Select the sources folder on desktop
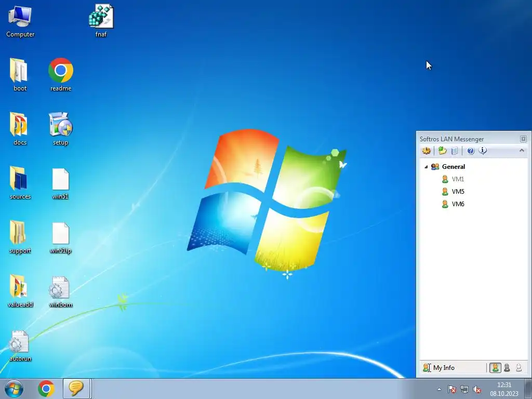532x399 pixels. (x=20, y=183)
